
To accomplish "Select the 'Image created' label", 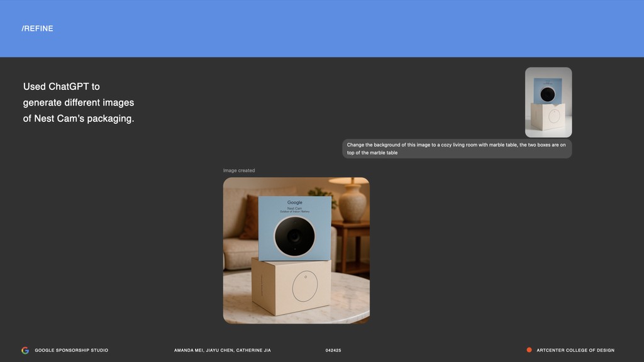I will pyautogui.click(x=239, y=170).
